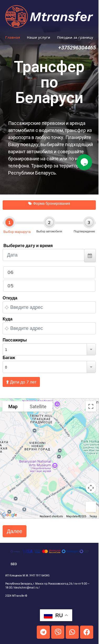Open the RU language selector
99x644 pixels.
click(56, 615)
